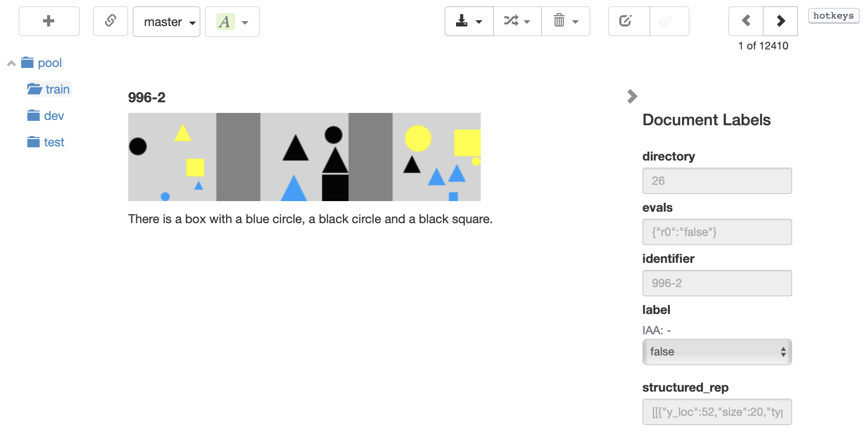The width and height of the screenshot is (868, 441).
Task: Open the annotation A style dropdown
Action: (232, 22)
